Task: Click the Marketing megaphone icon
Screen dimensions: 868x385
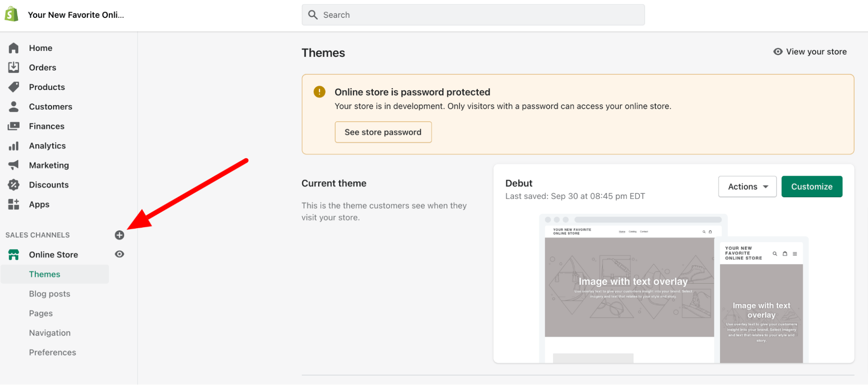Action: 13,165
